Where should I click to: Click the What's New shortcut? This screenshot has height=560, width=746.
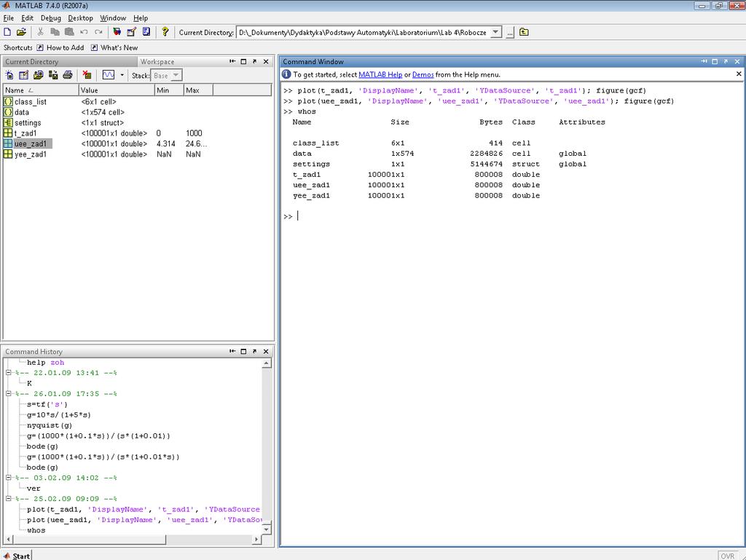click(x=114, y=47)
